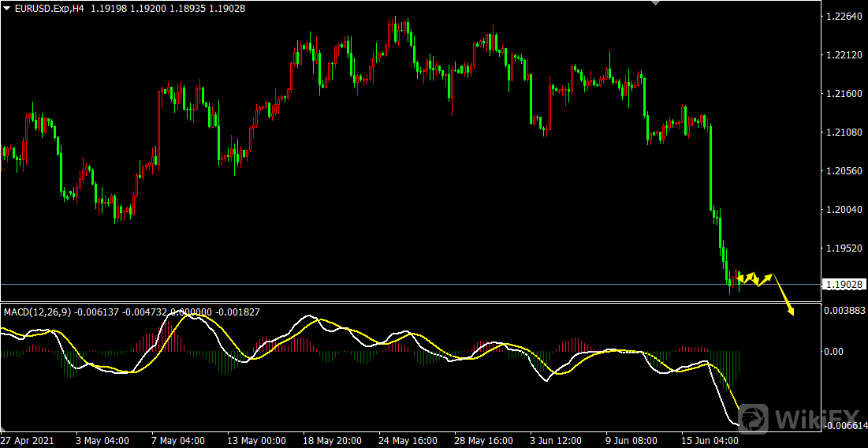Click the small yellow zigzag arrows near latest candles
The image size is (868, 448).
[754, 278]
